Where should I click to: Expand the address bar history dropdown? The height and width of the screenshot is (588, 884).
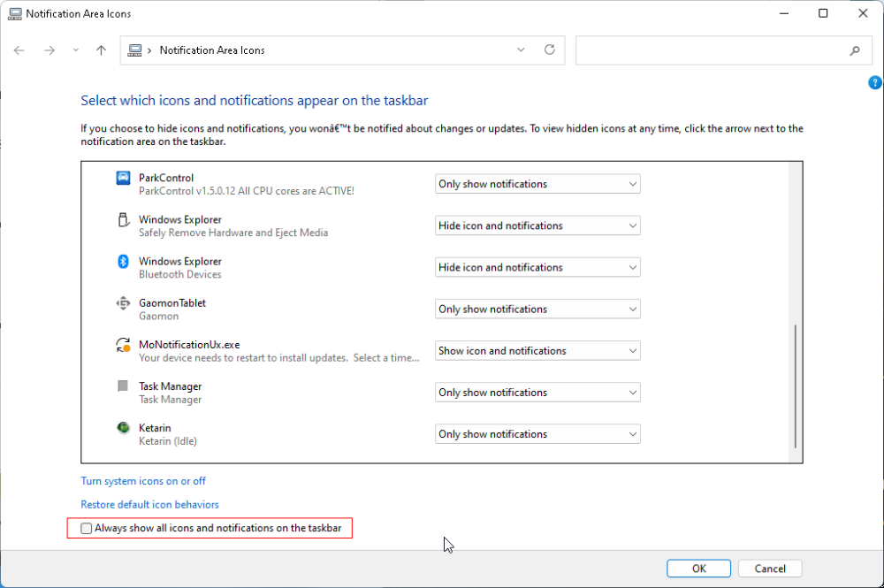coord(521,50)
